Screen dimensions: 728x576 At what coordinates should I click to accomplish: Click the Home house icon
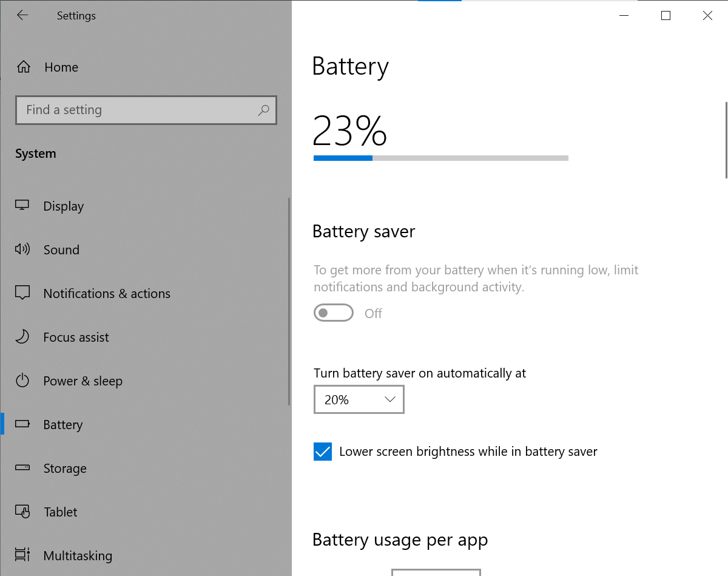[23, 67]
